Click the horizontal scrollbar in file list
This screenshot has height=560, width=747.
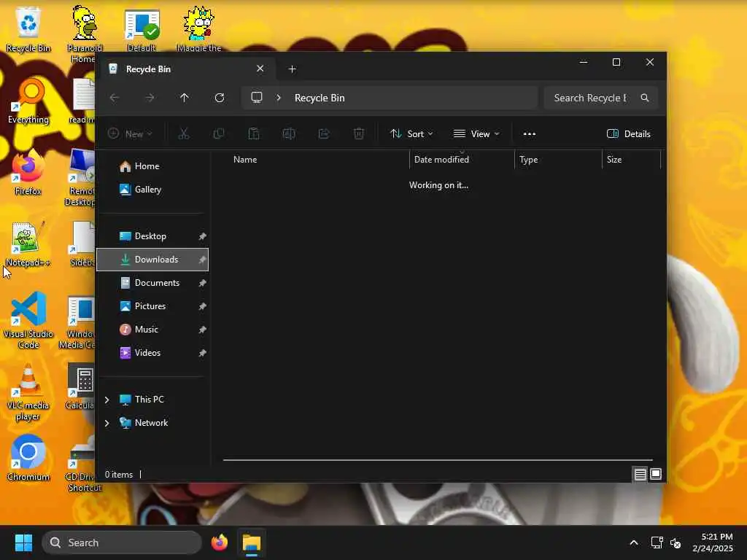(438, 460)
